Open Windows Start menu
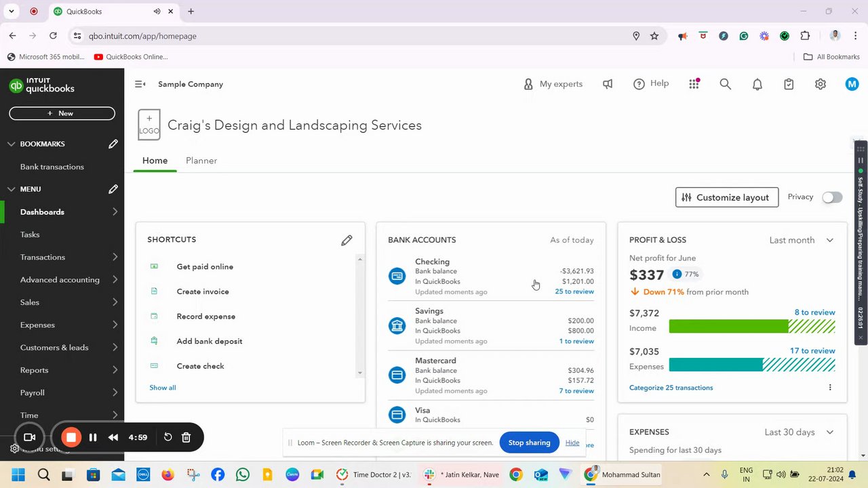The image size is (868, 488). (18, 474)
